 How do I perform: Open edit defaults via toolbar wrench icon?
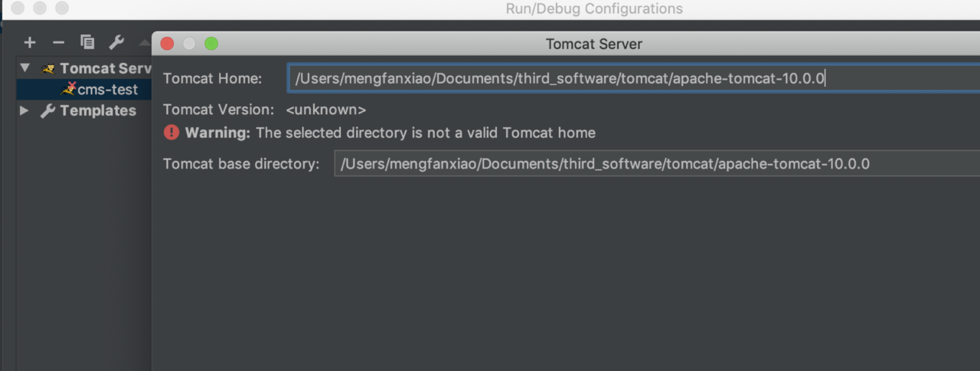coord(116,42)
